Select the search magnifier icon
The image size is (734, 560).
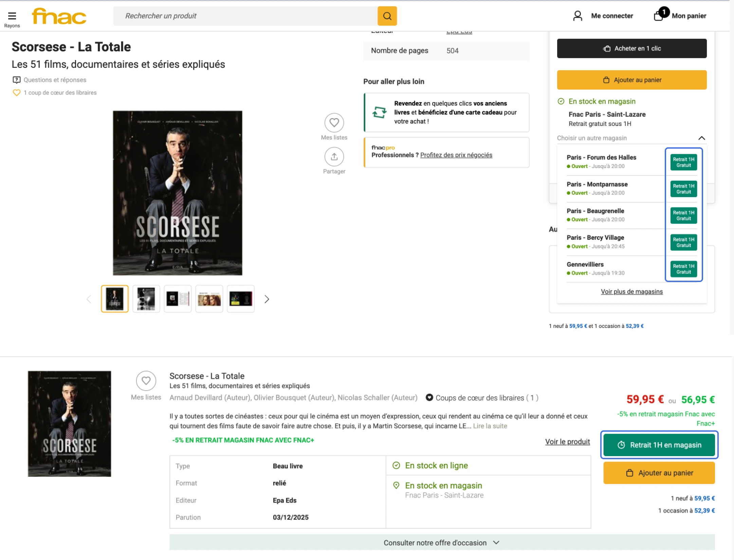pyautogui.click(x=387, y=16)
